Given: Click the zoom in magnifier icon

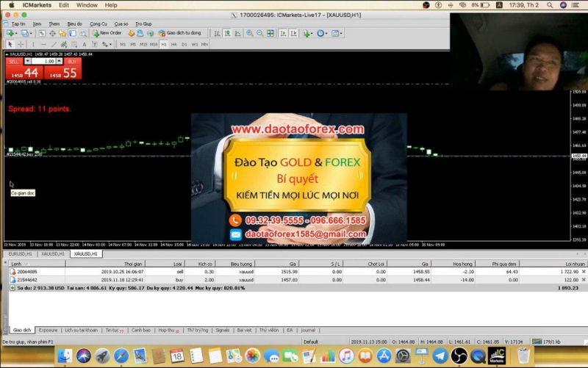Looking at the screenshot, I should click(250, 33).
